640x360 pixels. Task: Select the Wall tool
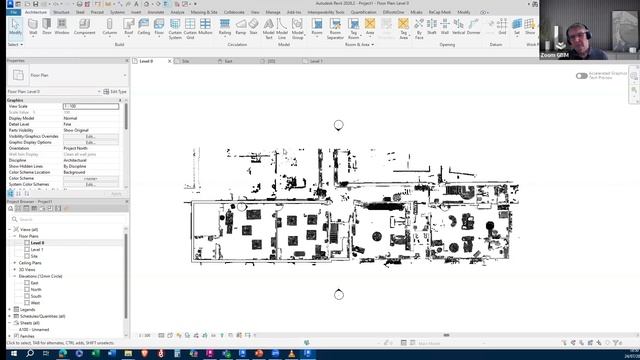tap(33, 27)
